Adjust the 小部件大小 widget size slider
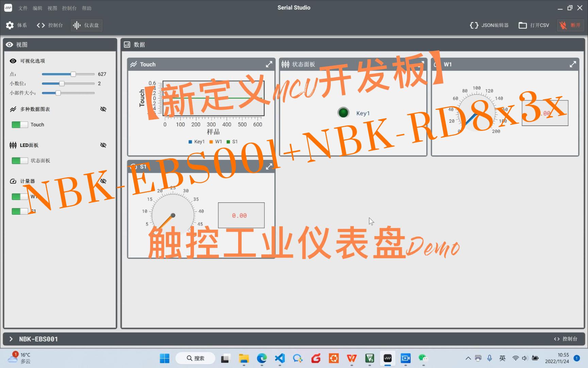This screenshot has height=368, width=588. point(68,93)
